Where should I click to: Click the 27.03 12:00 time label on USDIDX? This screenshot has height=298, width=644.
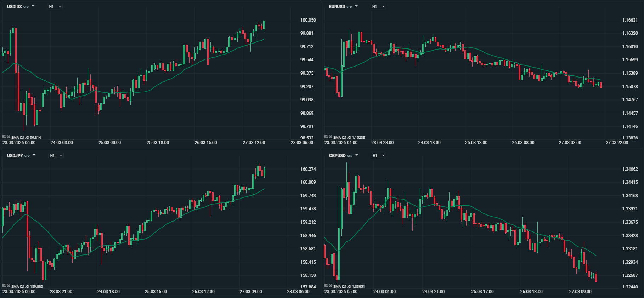pos(254,143)
